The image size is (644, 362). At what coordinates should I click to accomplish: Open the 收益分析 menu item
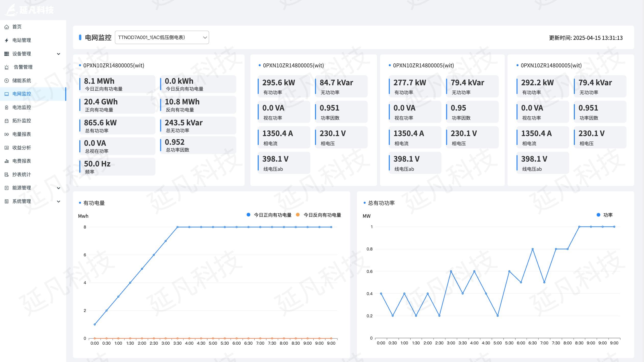22,148
